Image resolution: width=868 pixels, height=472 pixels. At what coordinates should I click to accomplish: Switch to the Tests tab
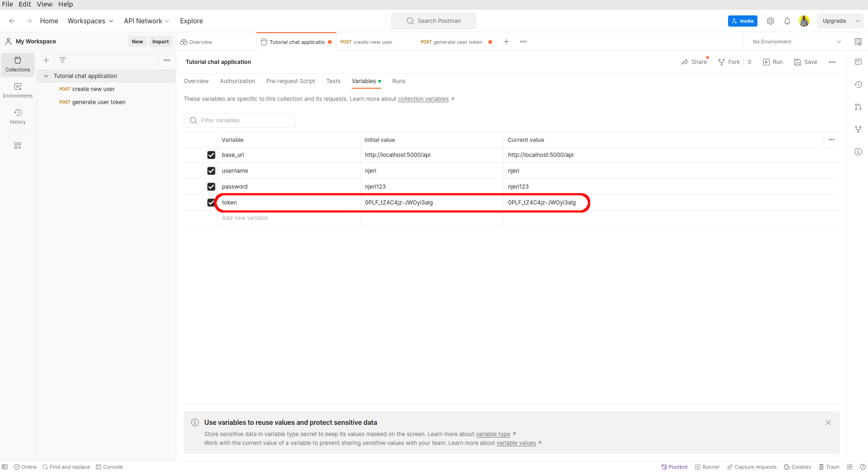[333, 81]
